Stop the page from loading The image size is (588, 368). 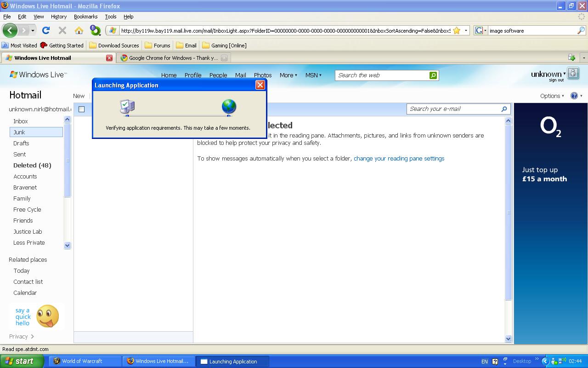pyautogui.click(x=62, y=30)
